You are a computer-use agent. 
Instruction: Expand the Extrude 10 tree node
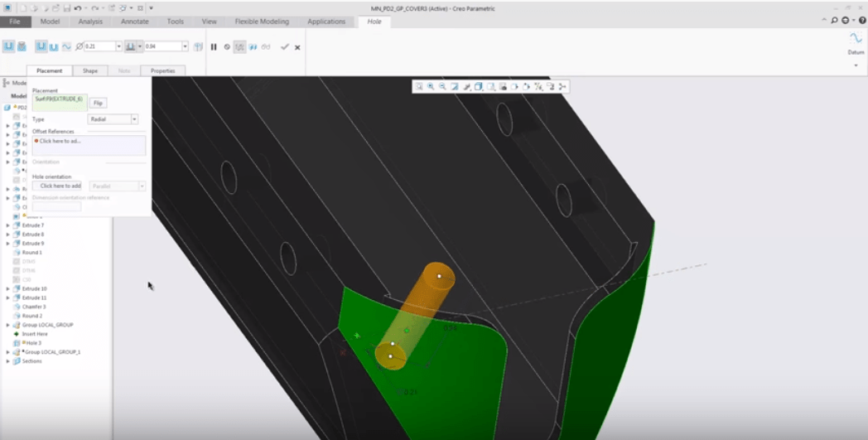coord(8,288)
